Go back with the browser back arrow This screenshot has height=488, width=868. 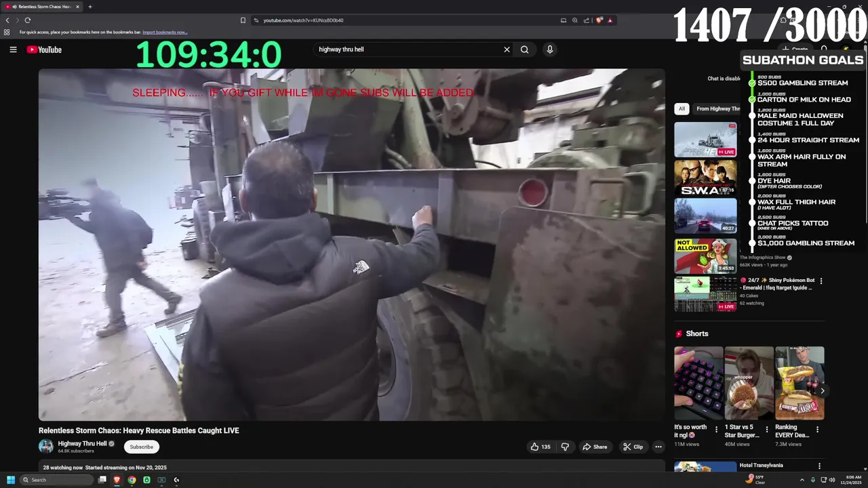tap(7, 20)
